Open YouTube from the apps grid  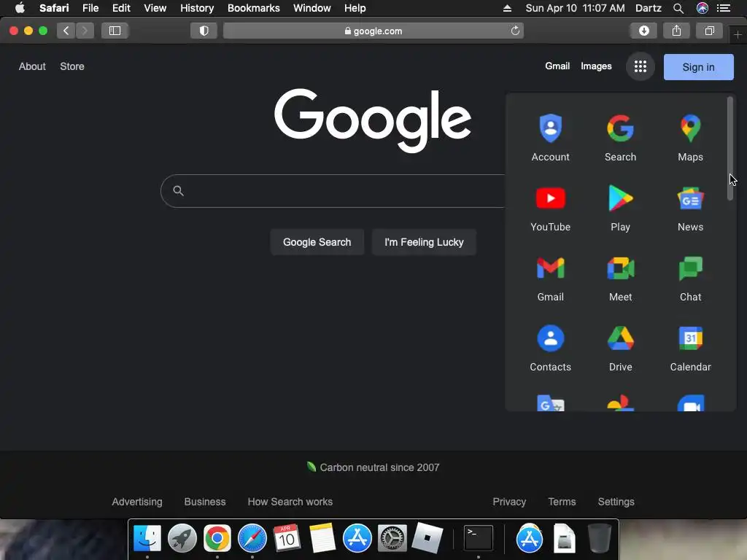click(x=550, y=208)
